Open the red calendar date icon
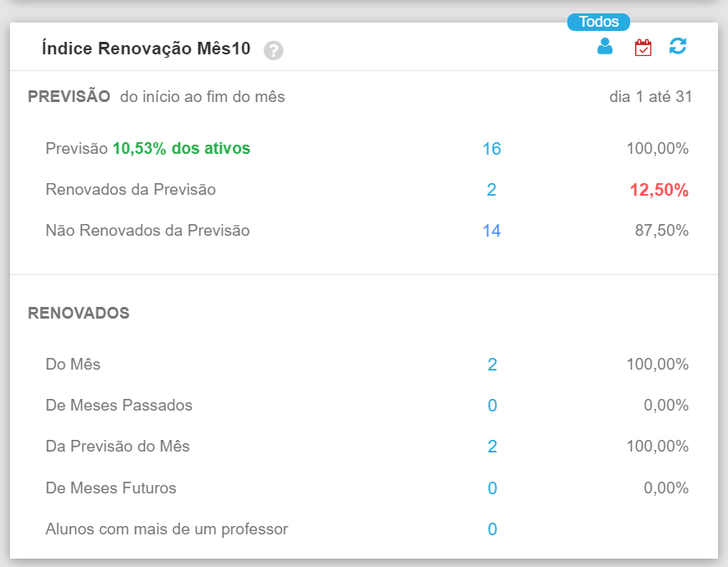The width and height of the screenshot is (728, 567). point(643,48)
